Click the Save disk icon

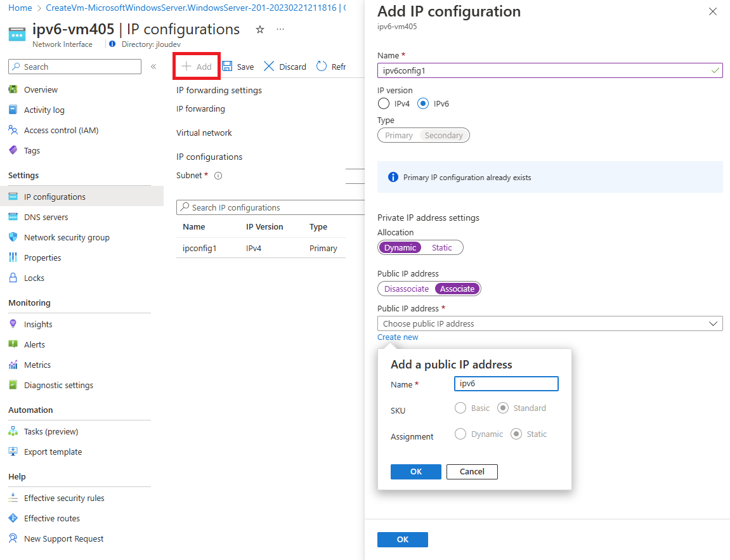pos(226,66)
